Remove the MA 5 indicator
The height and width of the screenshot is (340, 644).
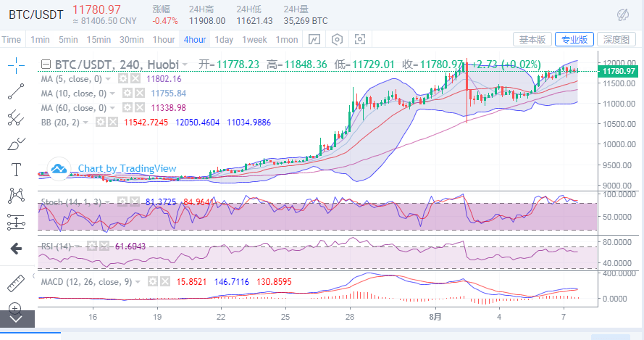(135, 78)
